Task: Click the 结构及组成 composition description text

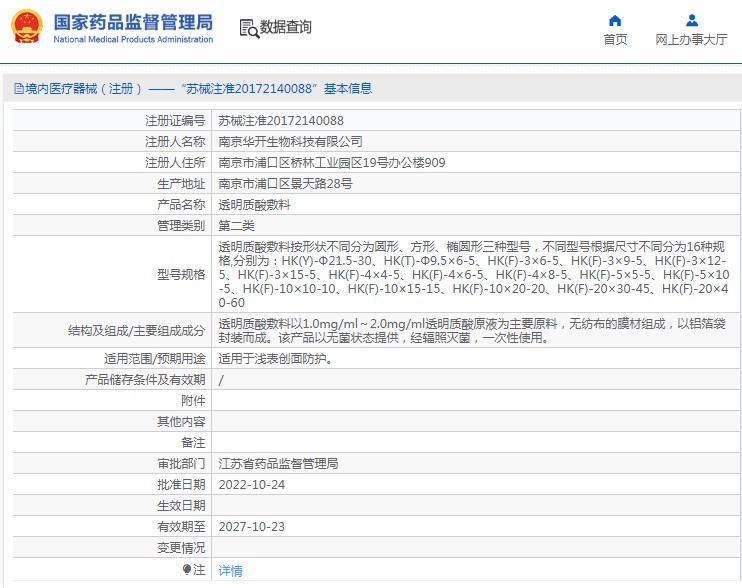Action: coord(472,331)
